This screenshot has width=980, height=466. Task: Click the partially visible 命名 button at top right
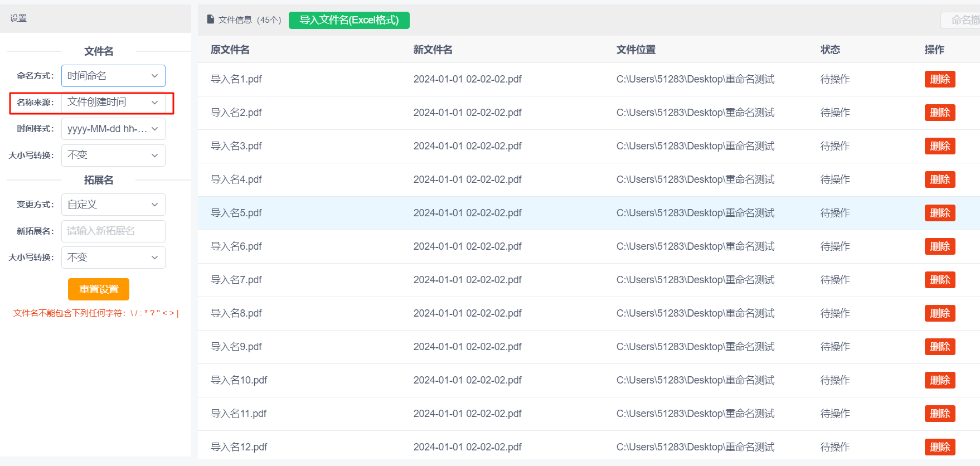(960, 20)
